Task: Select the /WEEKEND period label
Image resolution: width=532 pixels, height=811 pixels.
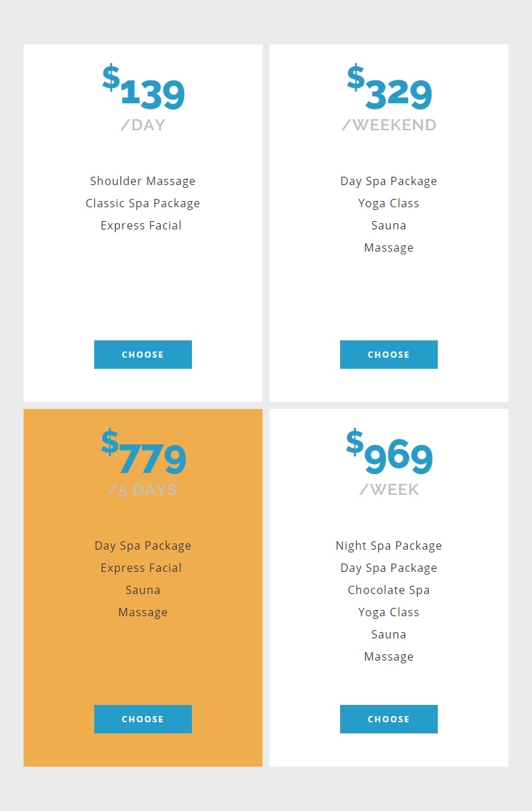Action: click(389, 125)
